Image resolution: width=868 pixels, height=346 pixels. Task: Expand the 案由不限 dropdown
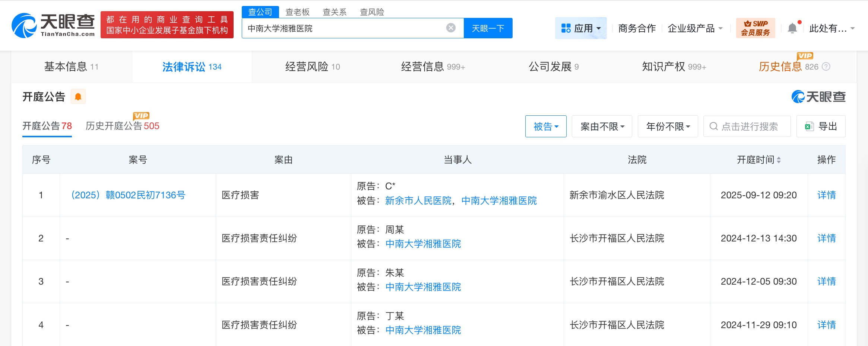(x=602, y=126)
